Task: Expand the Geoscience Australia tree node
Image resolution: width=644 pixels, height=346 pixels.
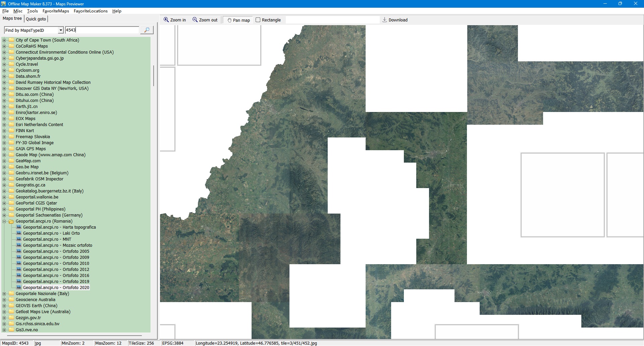Action: [4, 300]
